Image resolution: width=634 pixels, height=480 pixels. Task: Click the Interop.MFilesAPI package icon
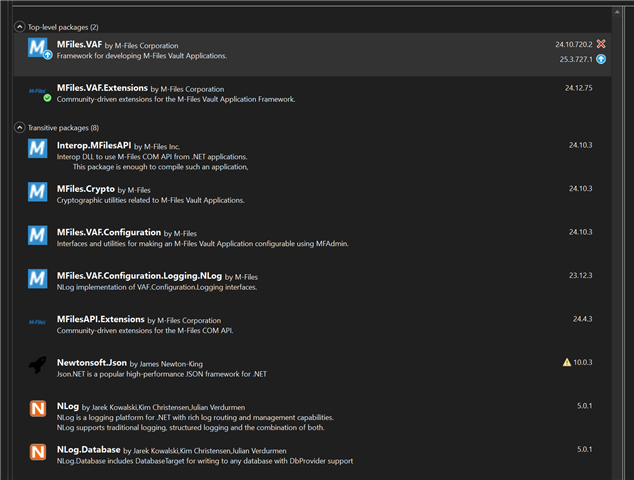pos(38,149)
